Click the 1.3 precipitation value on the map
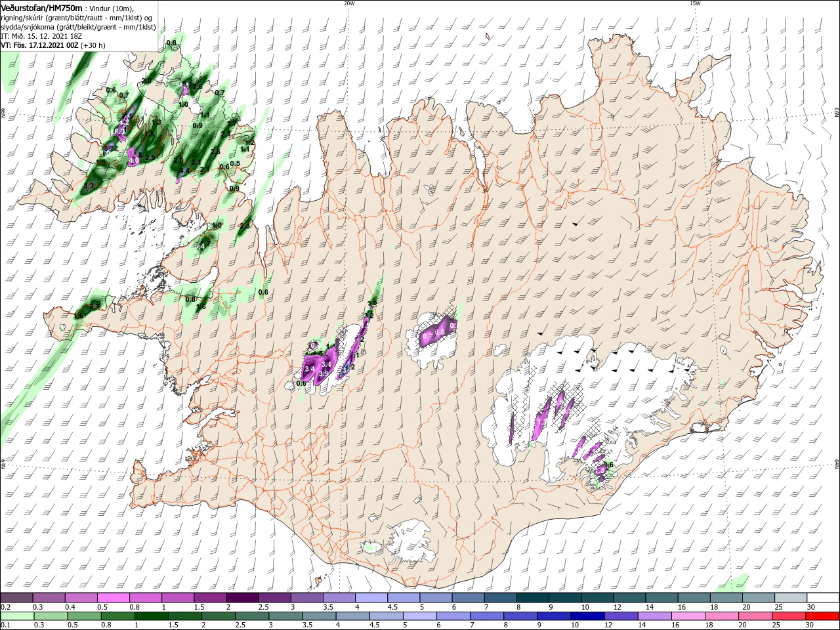The image size is (840, 630). click(156, 122)
